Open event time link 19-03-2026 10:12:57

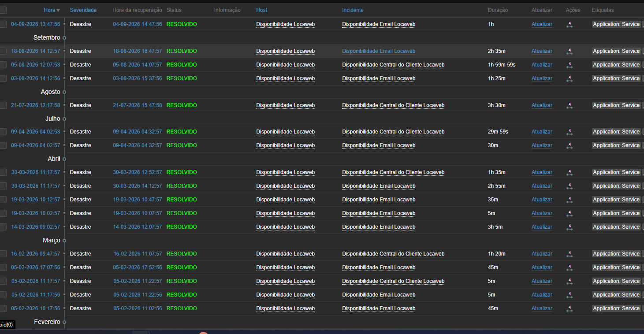click(36, 200)
